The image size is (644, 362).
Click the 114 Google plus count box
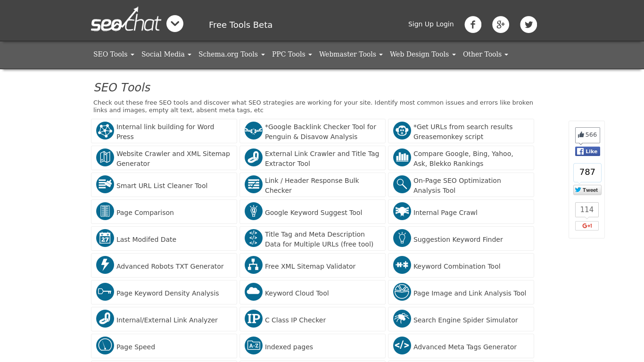[587, 210]
